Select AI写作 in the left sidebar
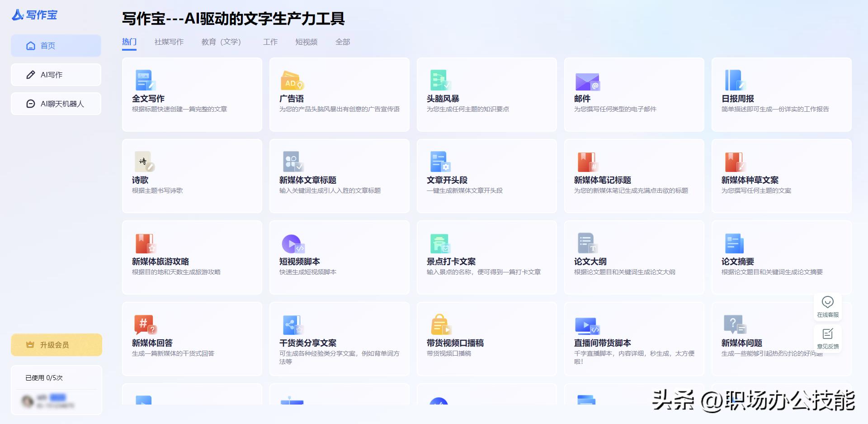868x424 pixels. coord(56,74)
